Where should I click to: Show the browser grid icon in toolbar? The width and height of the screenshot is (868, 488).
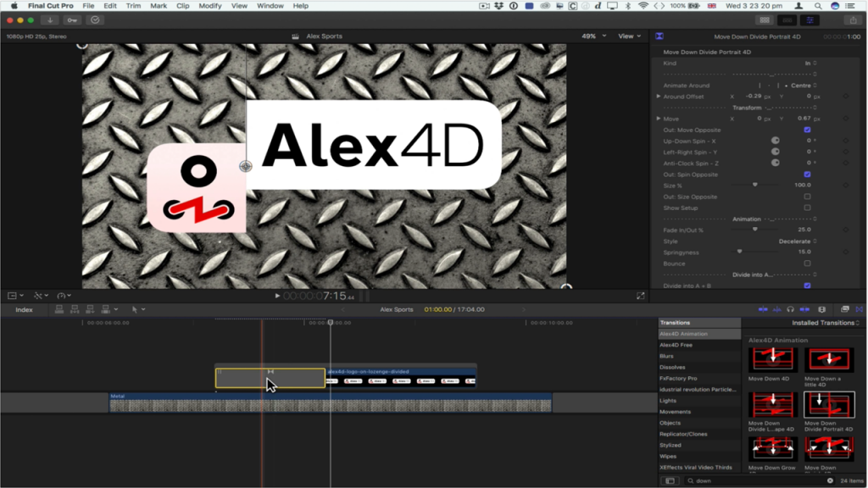pos(765,19)
